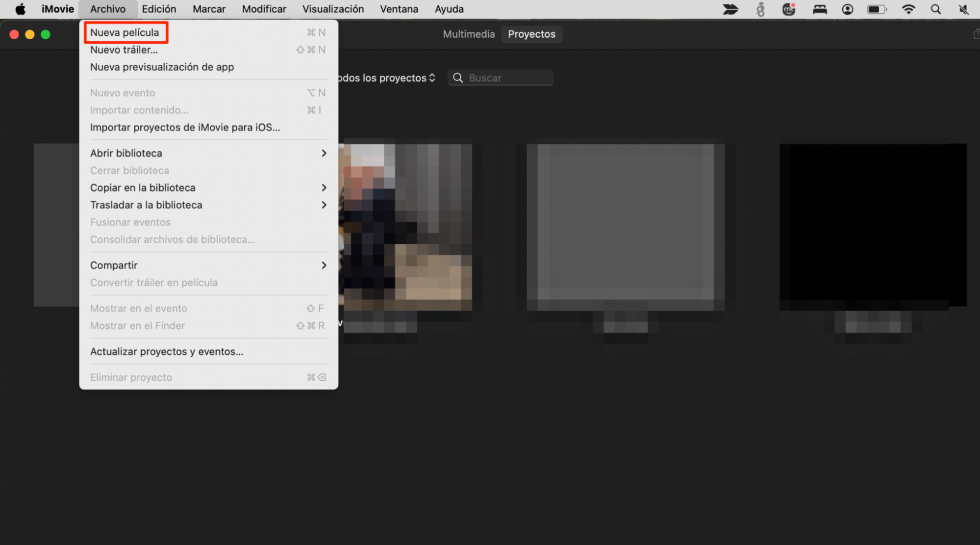The width and height of the screenshot is (980, 545).
Task: Open Spotlight search in the menu bar
Action: point(935,9)
